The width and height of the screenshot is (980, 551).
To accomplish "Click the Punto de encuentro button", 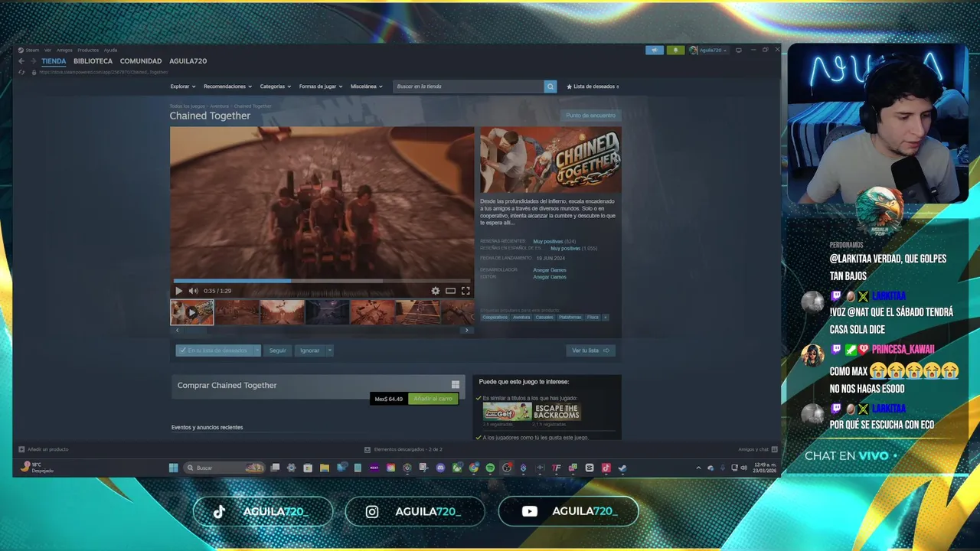I will (590, 116).
